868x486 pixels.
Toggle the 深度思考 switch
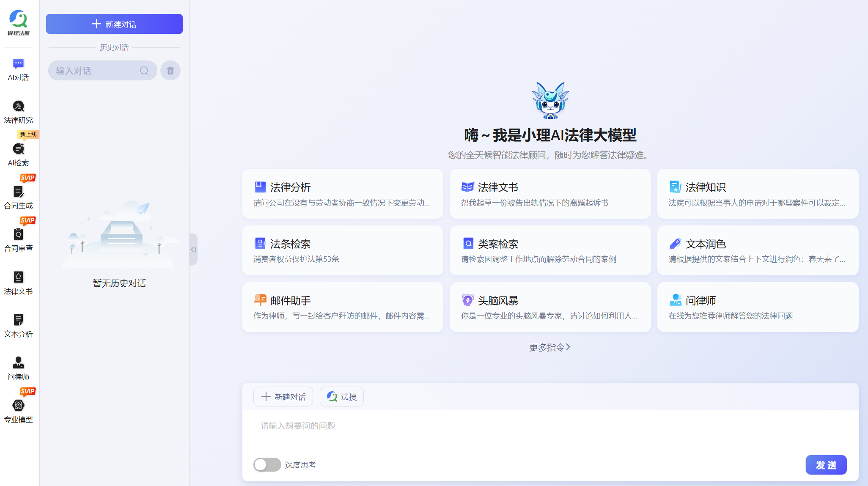click(x=267, y=464)
